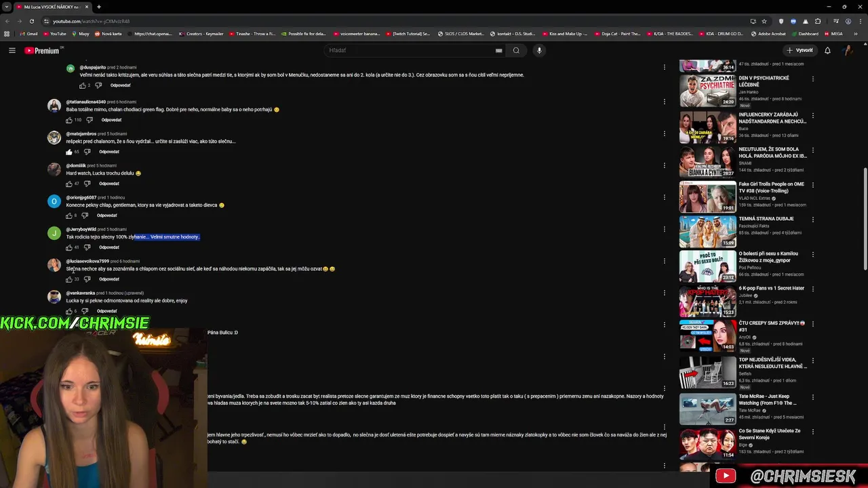Open options for ZA ZDMI V PSYCHIATRICKÉ video
Viewport: 868px width, 488px height.
point(812,79)
